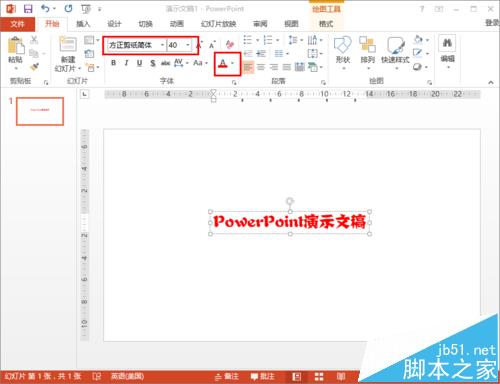
Task: Toggle Bold formatting
Action: 113,63
